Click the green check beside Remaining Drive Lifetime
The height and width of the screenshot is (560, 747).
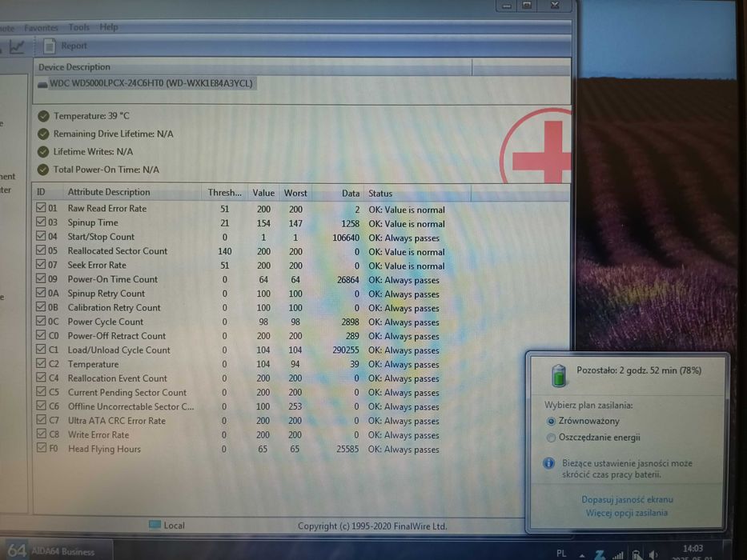[43, 134]
